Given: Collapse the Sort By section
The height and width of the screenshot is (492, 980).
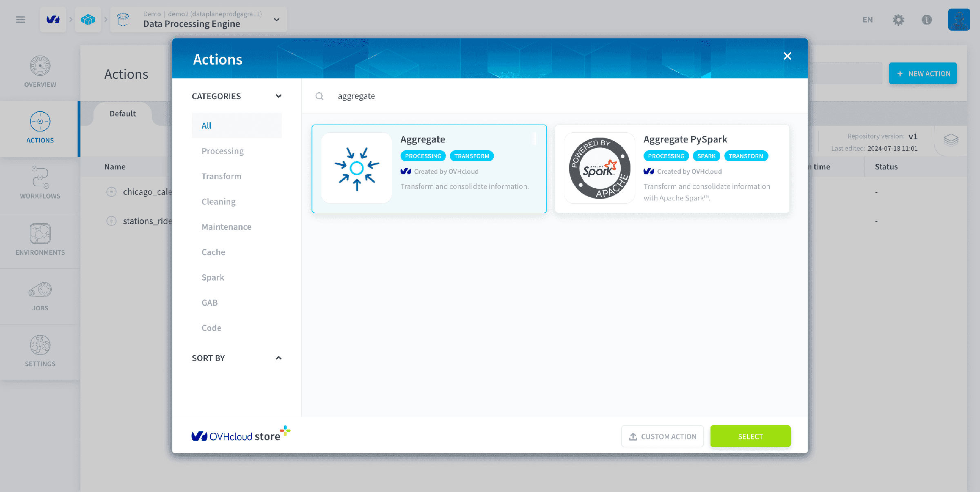Looking at the screenshot, I should [278, 358].
